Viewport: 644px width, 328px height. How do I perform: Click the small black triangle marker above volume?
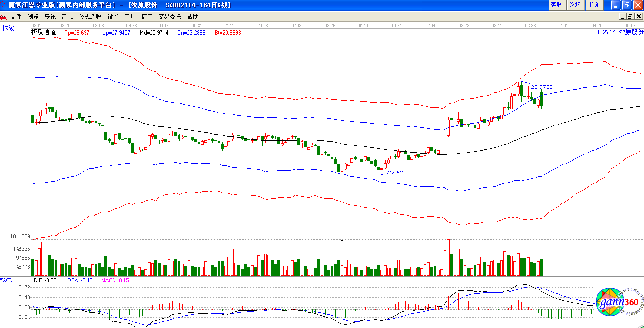pos(342,241)
